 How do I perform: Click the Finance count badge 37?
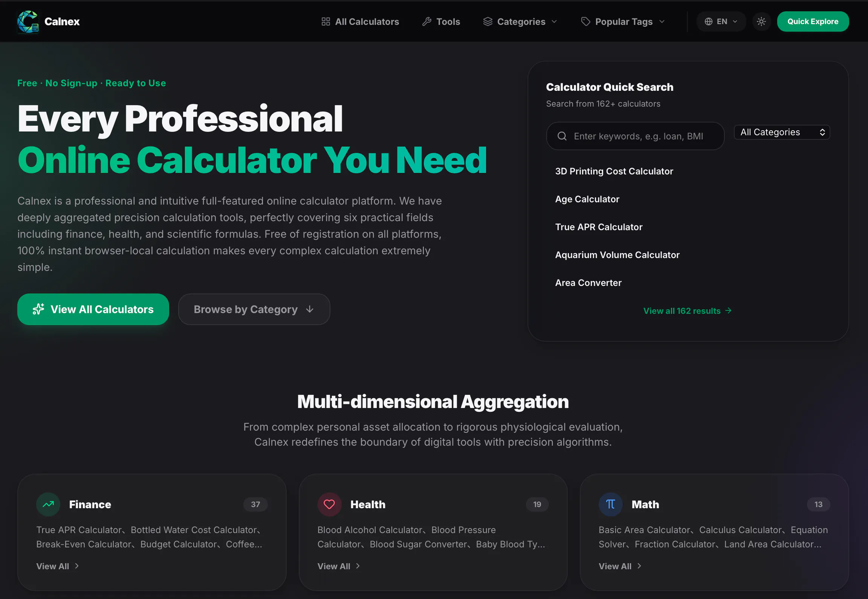pos(255,504)
